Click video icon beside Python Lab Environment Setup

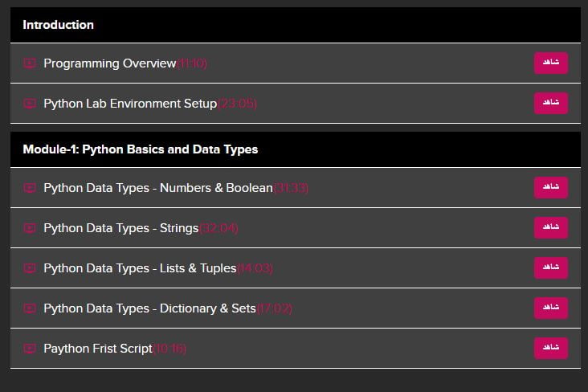30,103
